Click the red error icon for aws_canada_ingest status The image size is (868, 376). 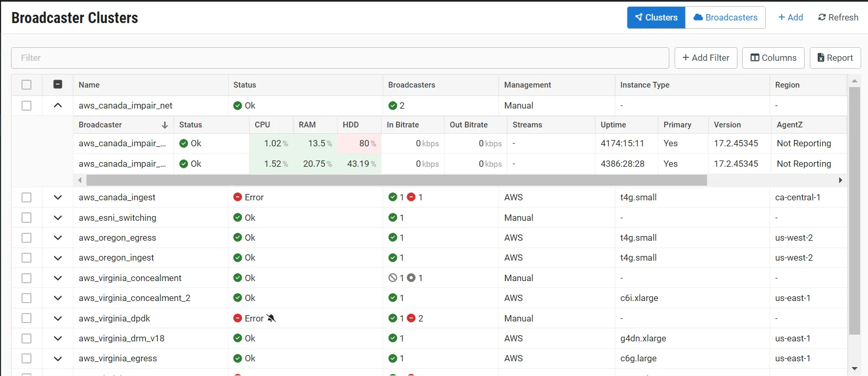pyautogui.click(x=238, y=197)
